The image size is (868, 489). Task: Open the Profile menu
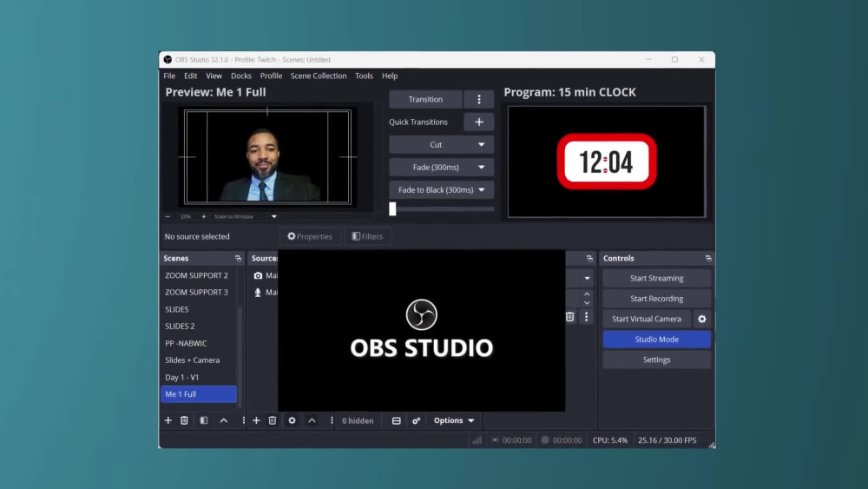(271, 76)
